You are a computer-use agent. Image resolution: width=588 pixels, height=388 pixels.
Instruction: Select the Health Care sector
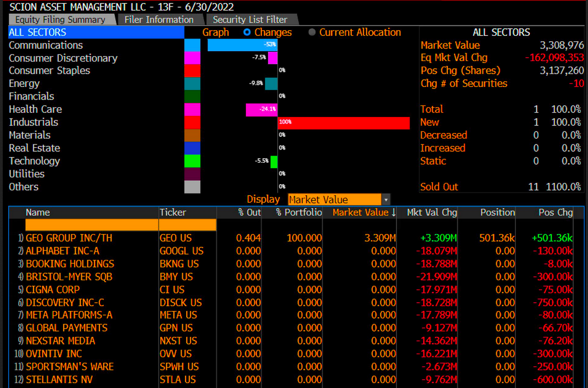[35, 109]
